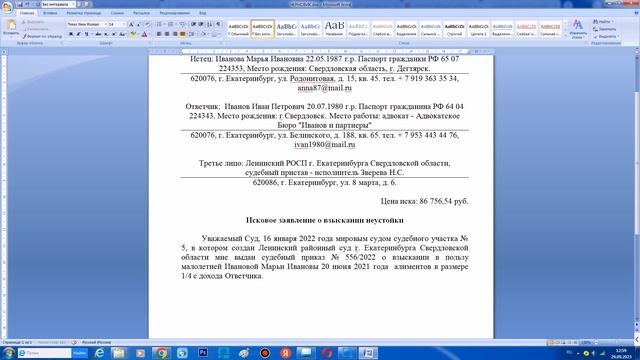Click the ivan1980@mail.ru email text
640x360 pixels.
point(325,144)
